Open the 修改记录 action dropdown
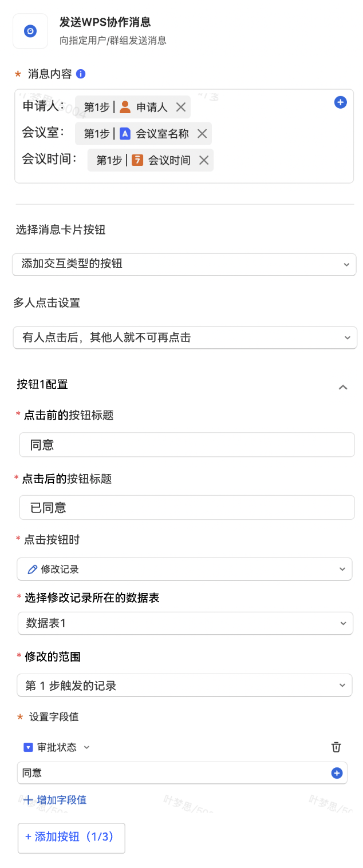363x868 pixels. [x=184, y=569]
